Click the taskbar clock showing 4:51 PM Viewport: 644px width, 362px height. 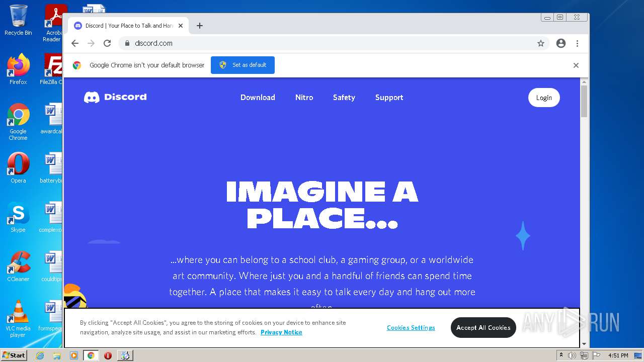coord(618,355)
